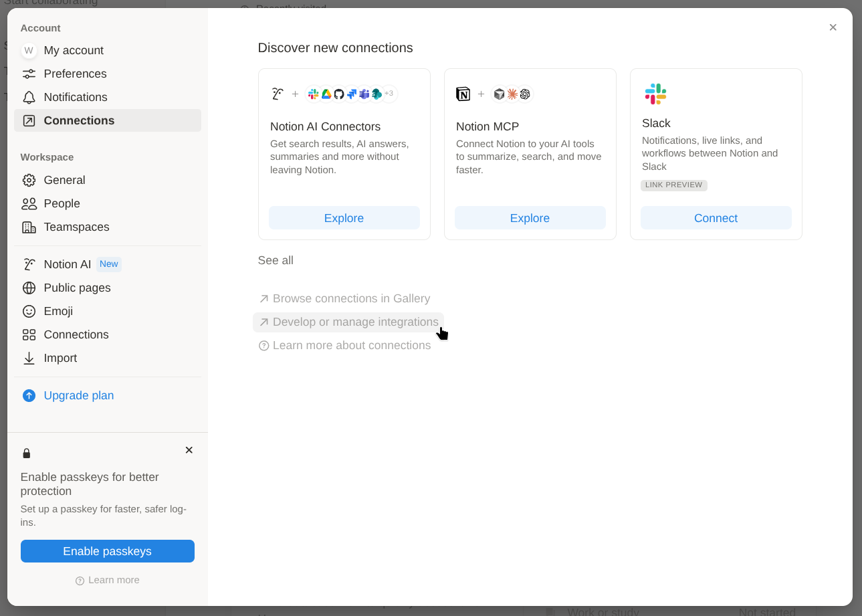Expand the See all connections list
This screenshot has height=616, width=862.
(276, 261)
